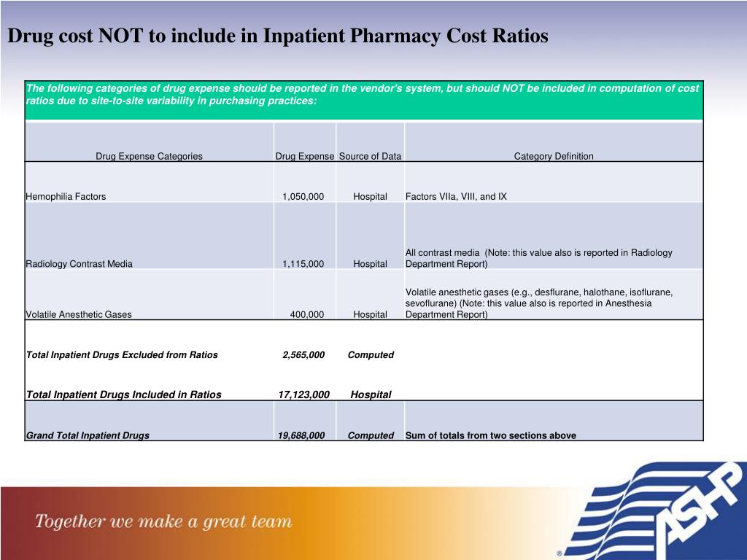Click the 'Volatile Anesthetic Gases' row label
The width and height of the screenshot is (747, 560).
[79, 314]
